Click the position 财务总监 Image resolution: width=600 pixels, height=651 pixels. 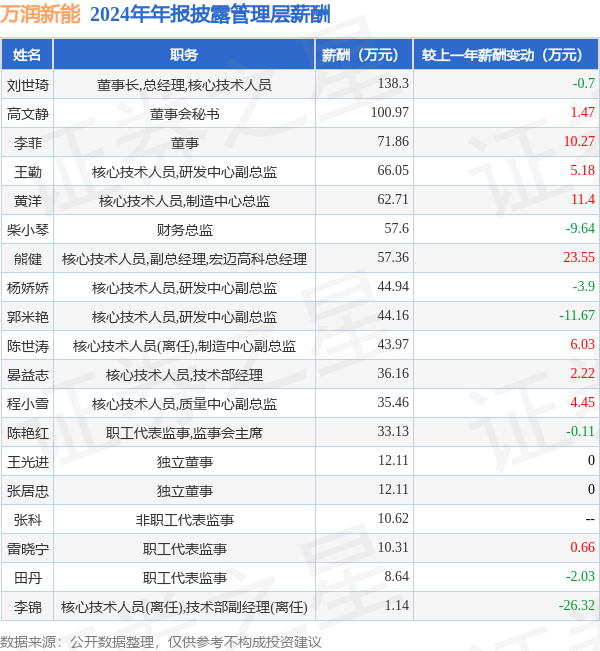pos(184,230)
